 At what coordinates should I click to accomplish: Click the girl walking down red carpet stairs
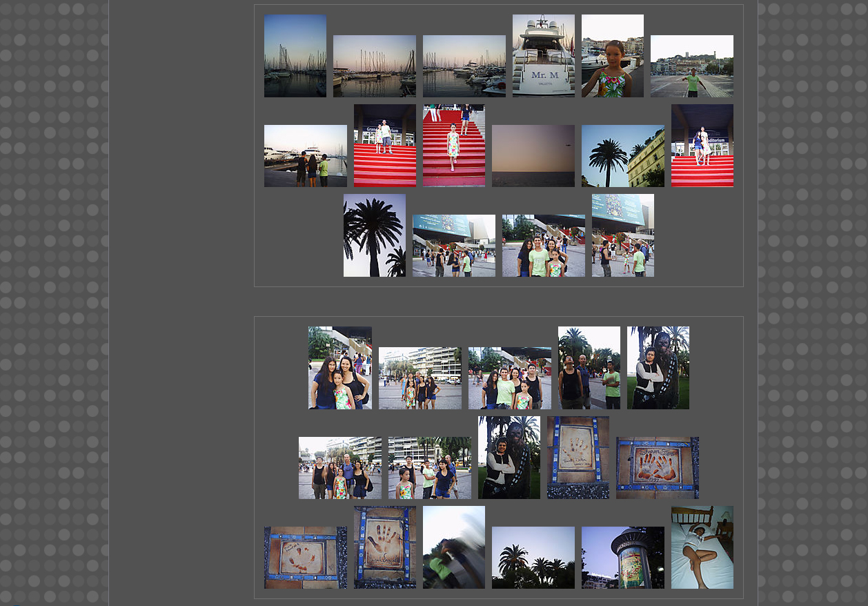tap(453, 146)
